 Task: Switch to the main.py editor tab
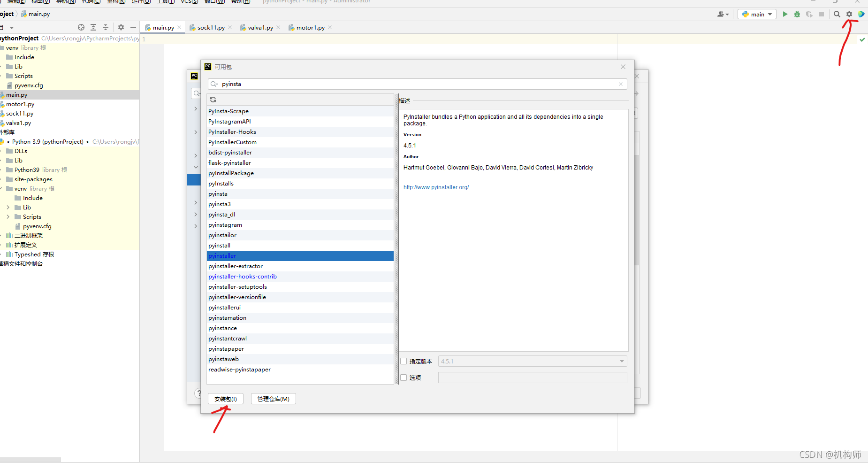click(x=163, y=28)
